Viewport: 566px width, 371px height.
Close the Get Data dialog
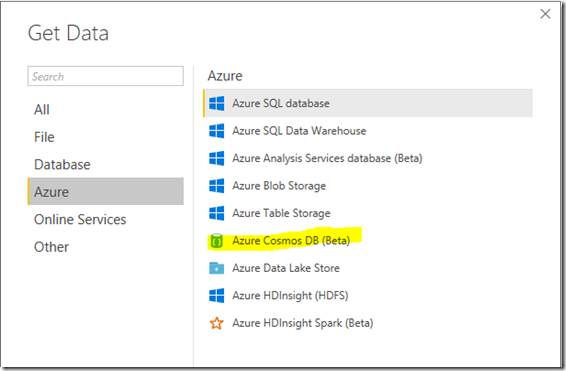(x=545, y=14)
